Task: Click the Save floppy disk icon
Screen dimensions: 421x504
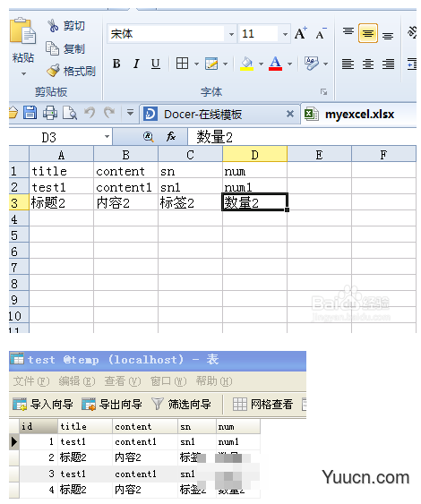Action: pyautogui.click(x=30, y=113)
